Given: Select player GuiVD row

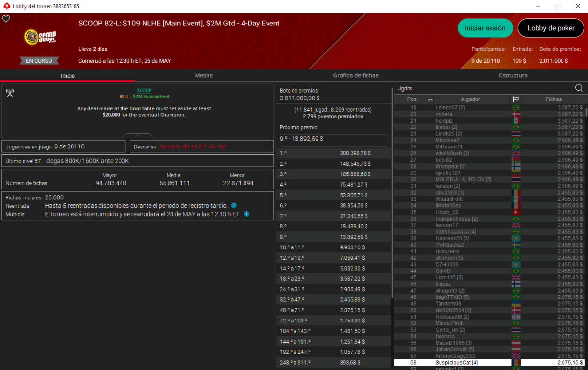Looking at the screenshot, I should coord(489,271).
